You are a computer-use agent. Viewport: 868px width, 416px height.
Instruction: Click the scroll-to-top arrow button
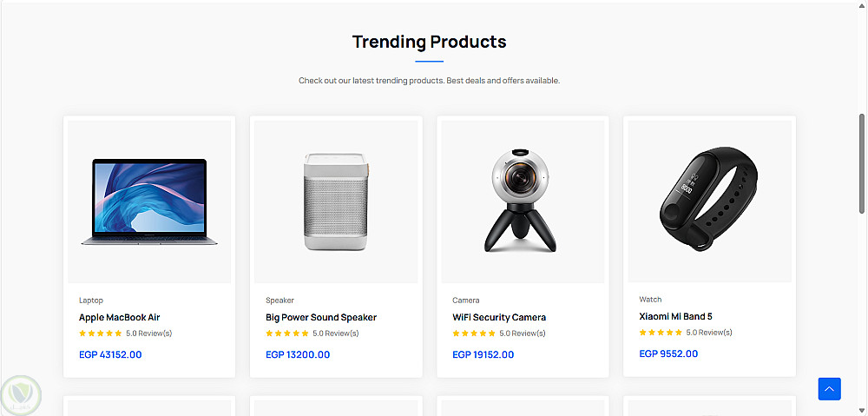tap(829, 389)
